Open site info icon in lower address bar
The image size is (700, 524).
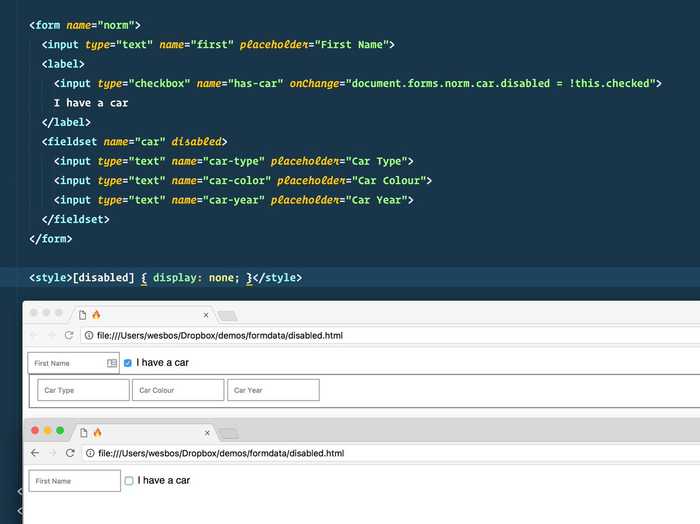coord(90,453)
